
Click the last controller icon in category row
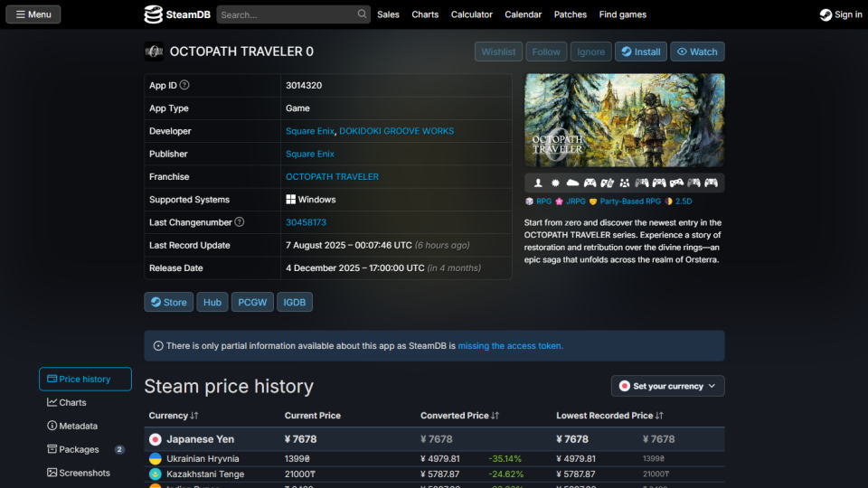[712, 183]
